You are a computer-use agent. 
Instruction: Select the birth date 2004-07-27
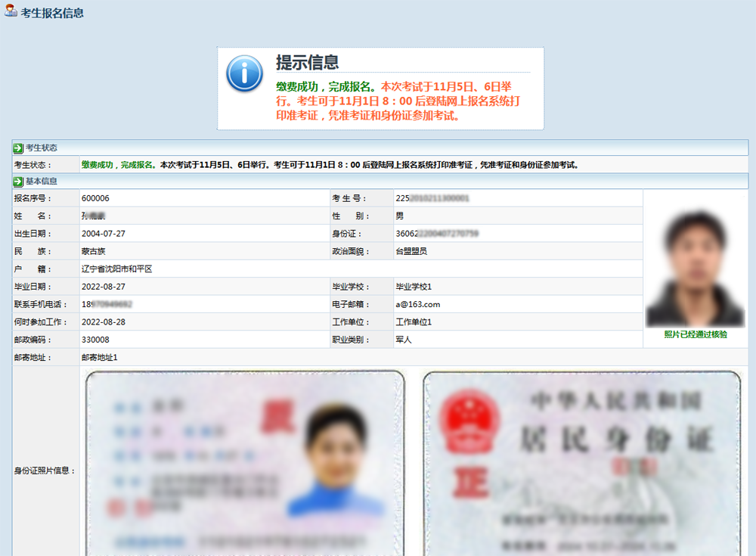click(x=104, y=234)
